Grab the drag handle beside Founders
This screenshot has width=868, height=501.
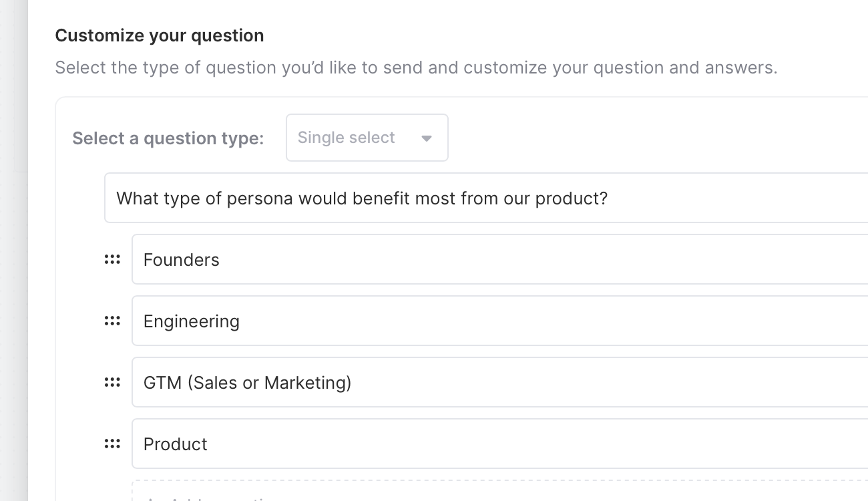[x=112, y=260]
